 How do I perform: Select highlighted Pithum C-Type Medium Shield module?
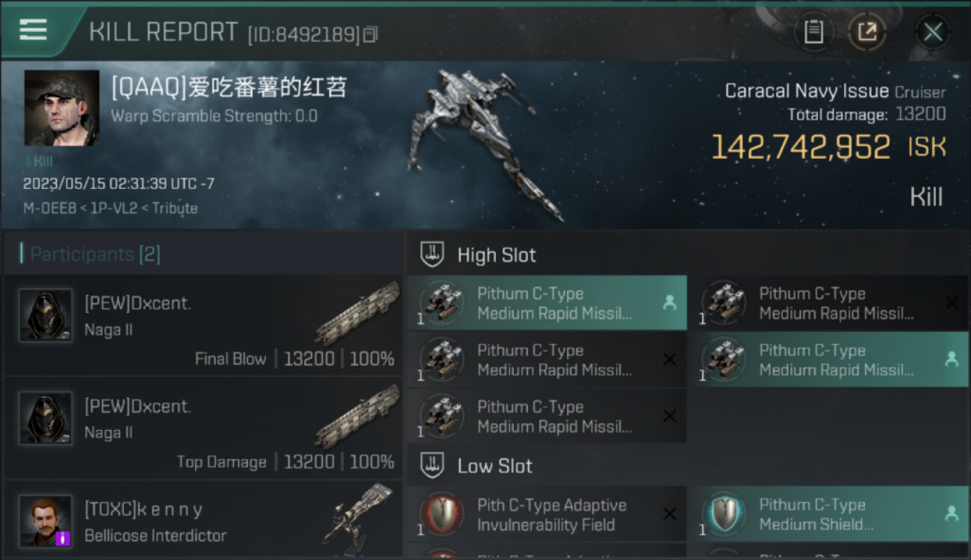828,514
